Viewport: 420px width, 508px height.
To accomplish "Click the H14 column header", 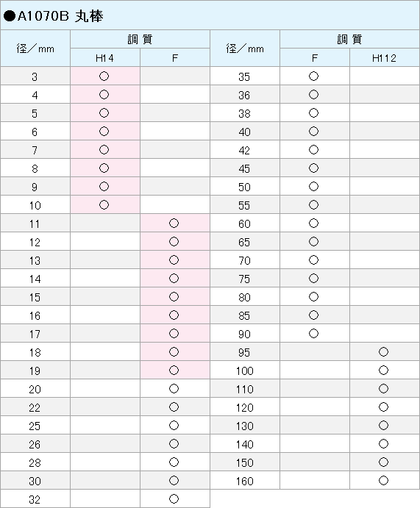I will (105, 58).
